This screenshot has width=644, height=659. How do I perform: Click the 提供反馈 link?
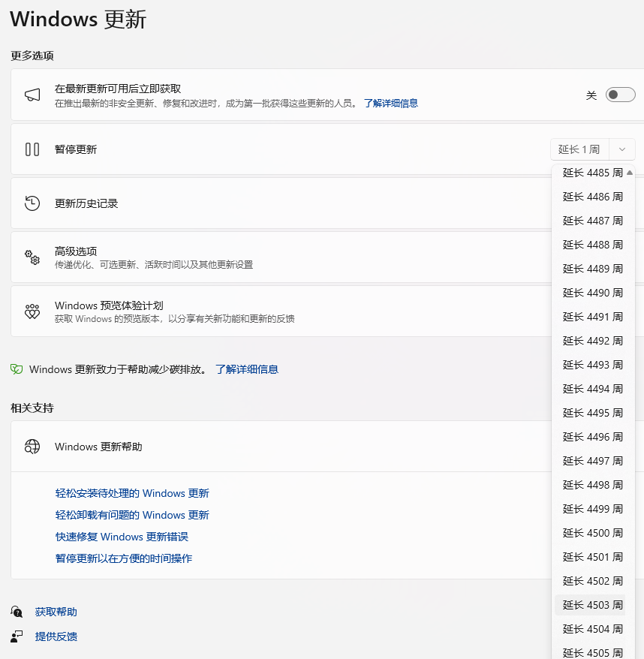coord(56,636)
